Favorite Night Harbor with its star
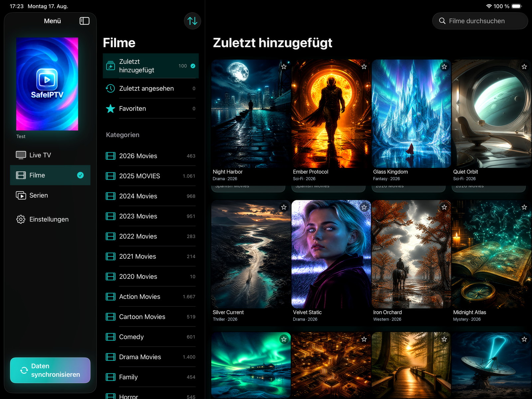The height and width of the screenshot is (399, 532). [284, 66]
